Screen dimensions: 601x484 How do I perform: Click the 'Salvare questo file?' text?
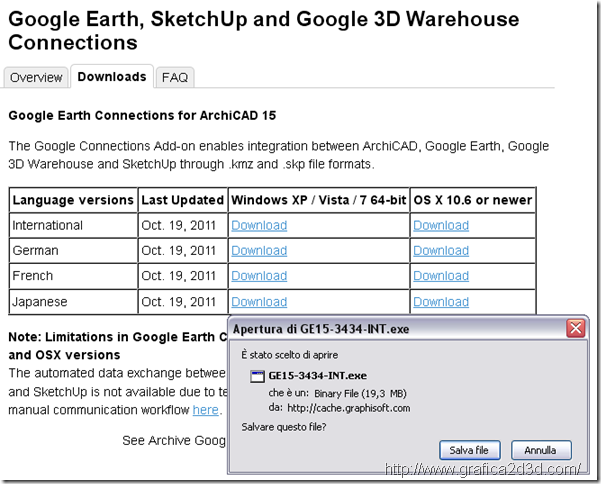pyautogui.click(x=284, y=427)
